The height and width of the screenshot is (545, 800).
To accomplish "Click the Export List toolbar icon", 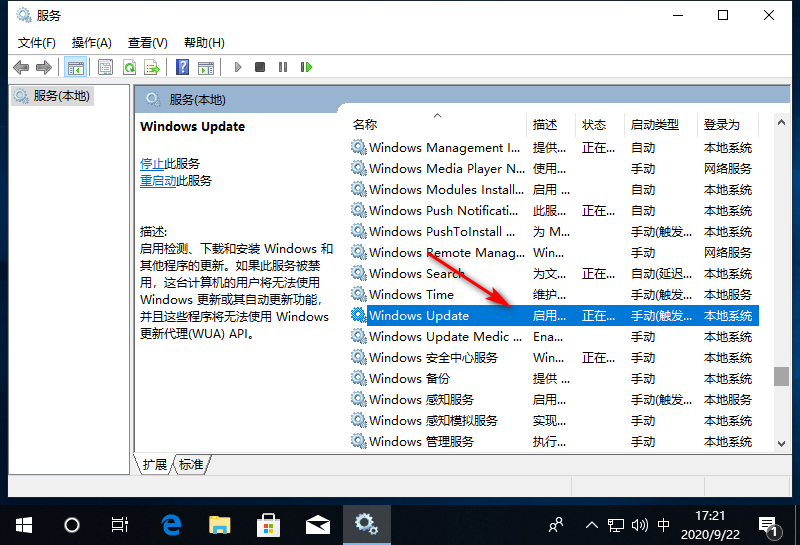I will click(152, 67).
